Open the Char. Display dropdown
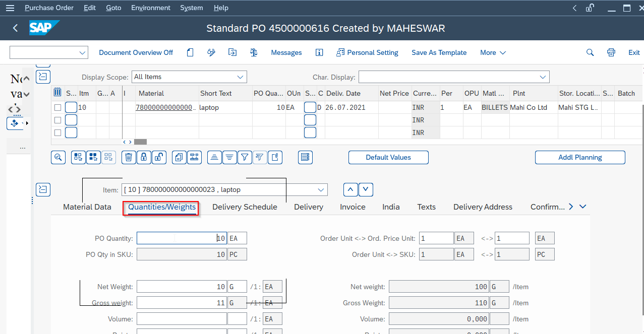 click(543, 77)
